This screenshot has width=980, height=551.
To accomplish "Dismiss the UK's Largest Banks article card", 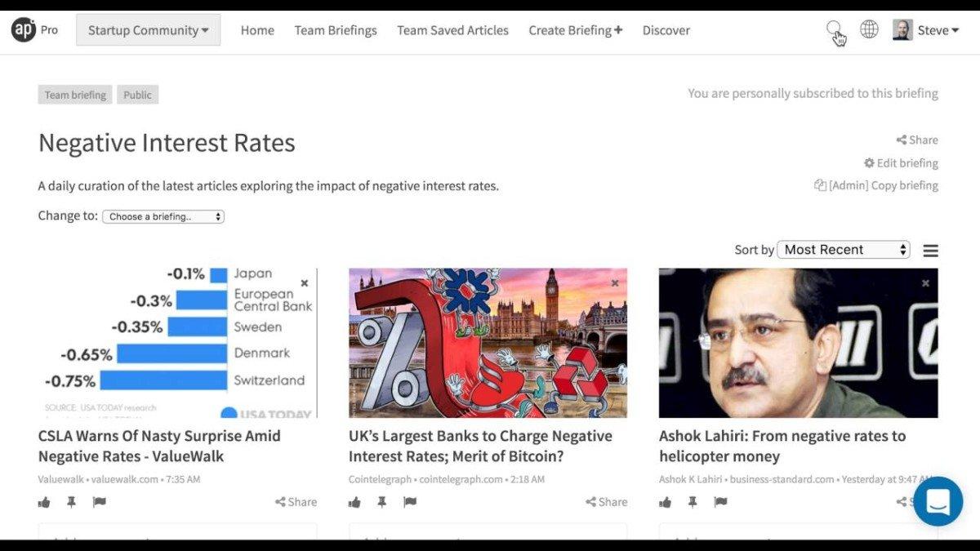I will click(615, 283).
